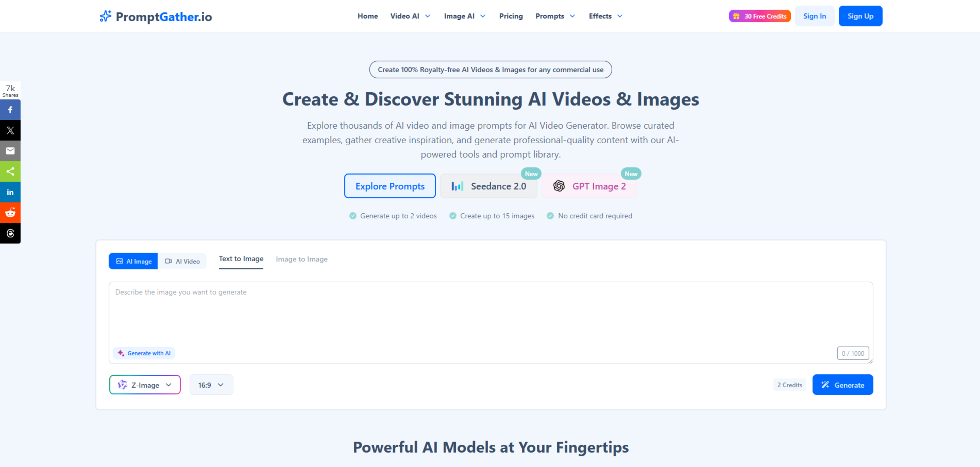Click the Sign Up button

860,16
